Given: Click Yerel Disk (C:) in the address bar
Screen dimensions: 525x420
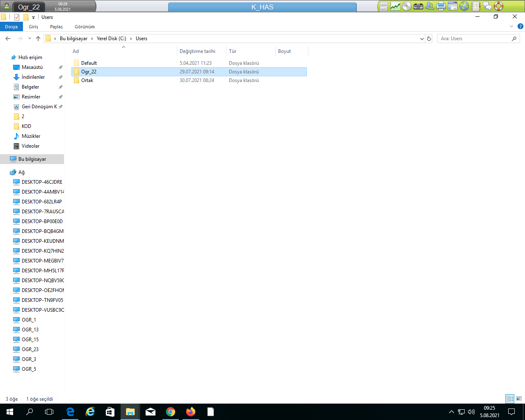Looking at the screenshot, I should 112,39.
